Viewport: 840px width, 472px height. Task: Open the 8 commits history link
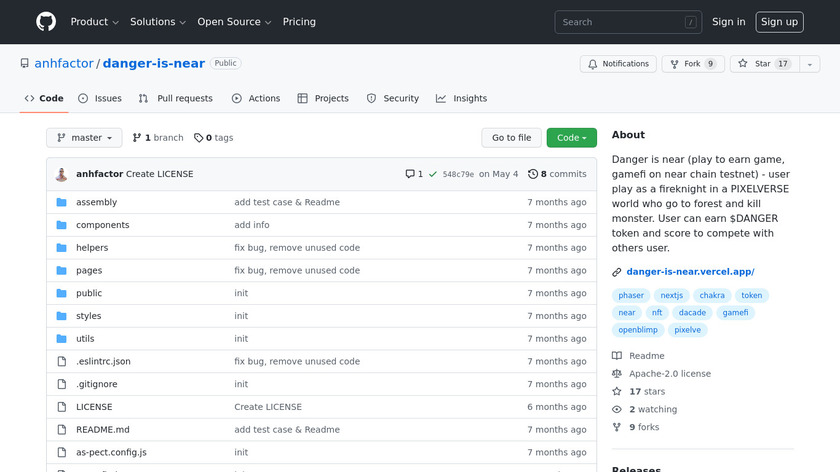[557, 174]
